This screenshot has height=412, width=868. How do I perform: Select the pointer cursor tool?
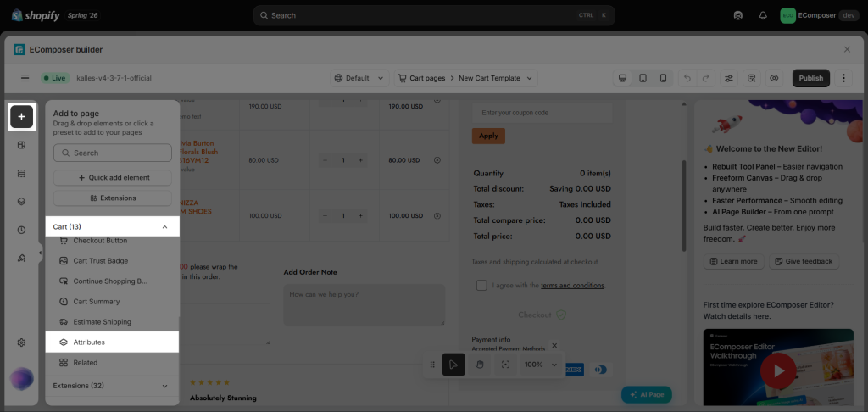(x=453, y=365)
